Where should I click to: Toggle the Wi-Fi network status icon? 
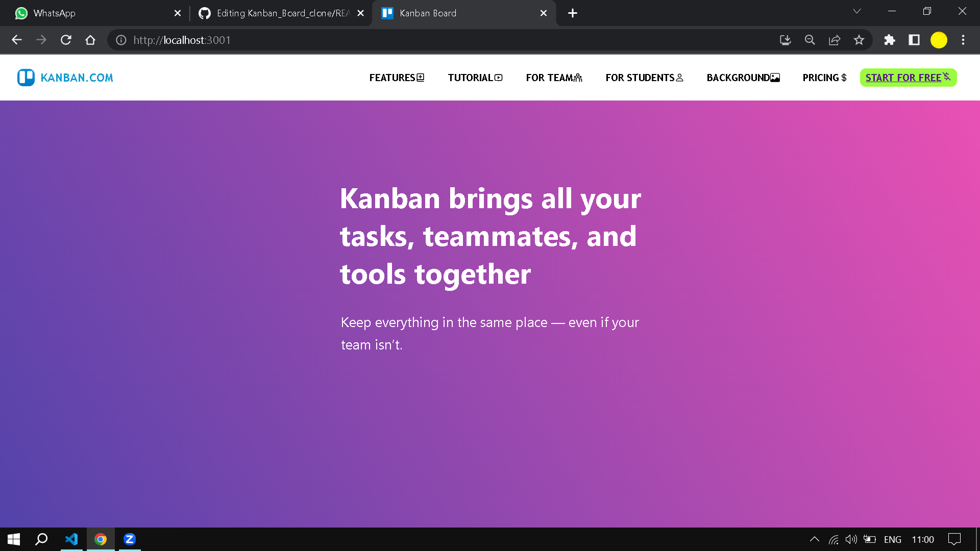(x=834, y=539)
